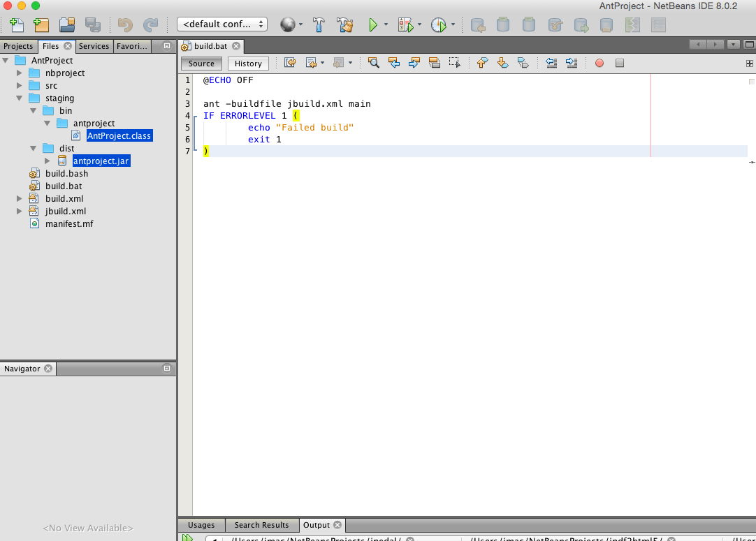Screen dimensions: 756x541
Task: Toggle the rectangular selection mode
Action: (454, 63)
